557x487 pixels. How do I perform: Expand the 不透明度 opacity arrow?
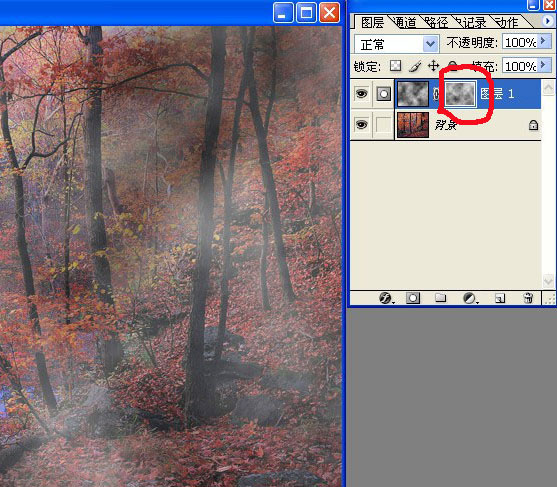(x=543, y=42)
